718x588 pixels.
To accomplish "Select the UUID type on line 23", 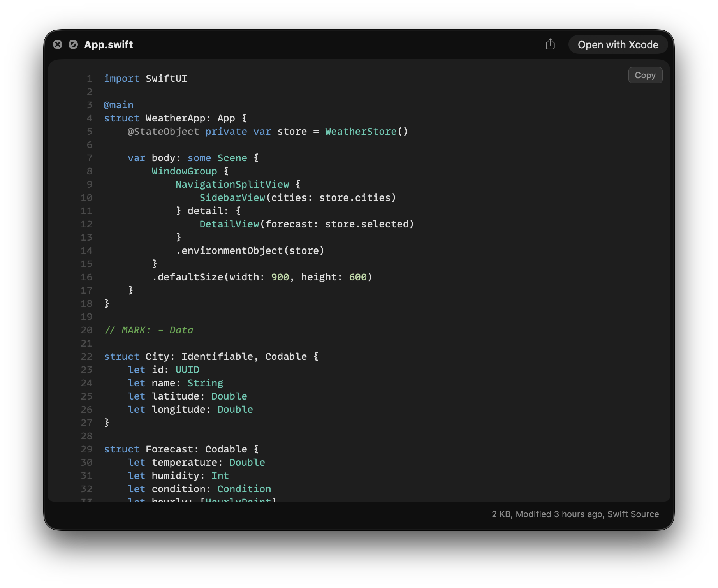I will [x=187, y=370].
